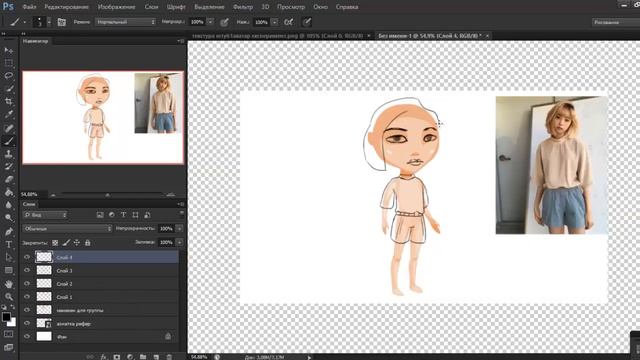This screenshot has width=640, height=360.
Task: Select the Brush tool in the tools panel
Action: 9,141
